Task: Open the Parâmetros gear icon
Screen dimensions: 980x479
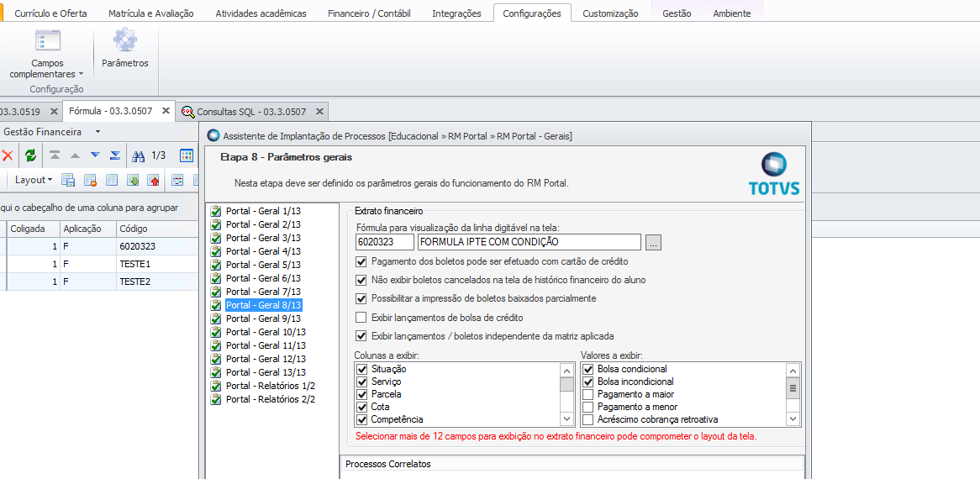Action: click(x=125, y=40)
